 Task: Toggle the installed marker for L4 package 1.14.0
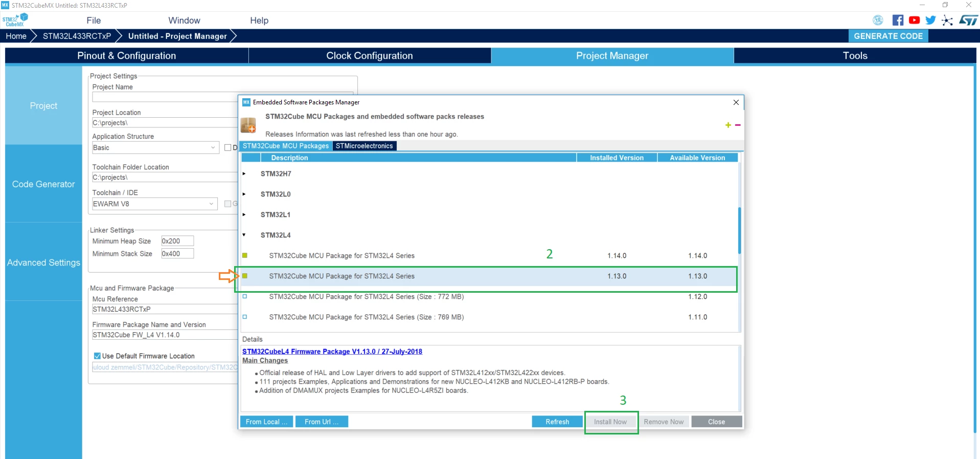(245, 255)
